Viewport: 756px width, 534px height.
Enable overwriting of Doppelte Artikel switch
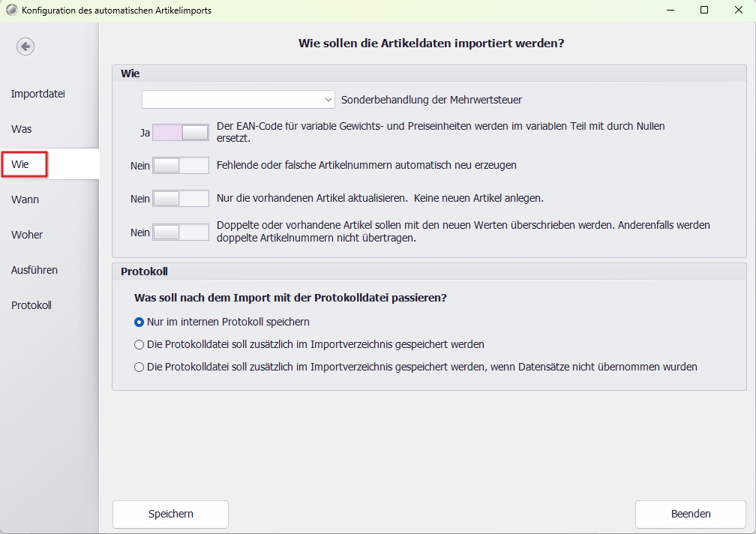[x=181, y=232]
